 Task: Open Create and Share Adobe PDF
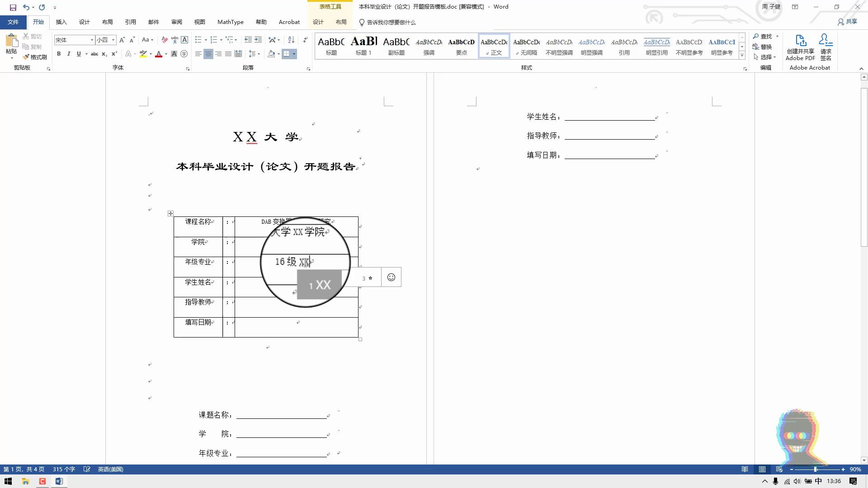800,47
